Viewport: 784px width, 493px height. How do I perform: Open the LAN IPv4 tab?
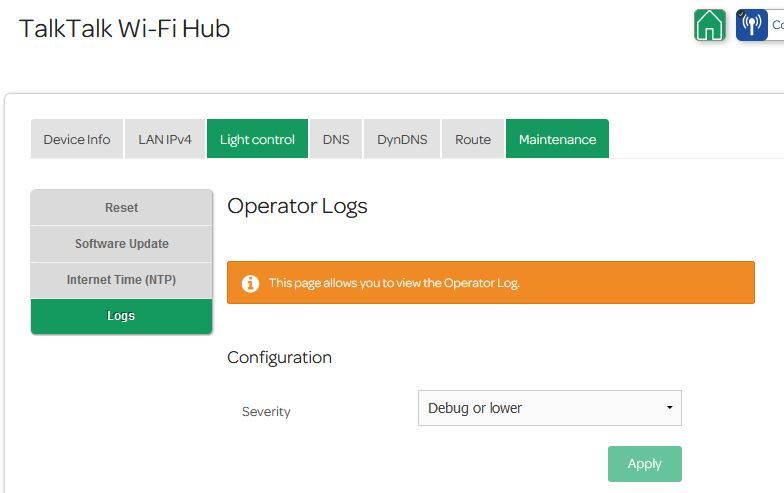165,139
